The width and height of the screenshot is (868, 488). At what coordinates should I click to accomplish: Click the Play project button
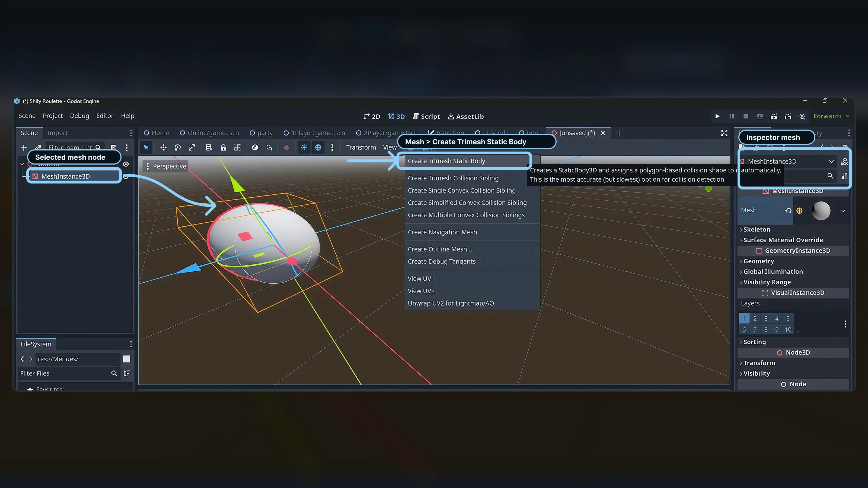tap(717, 116)
